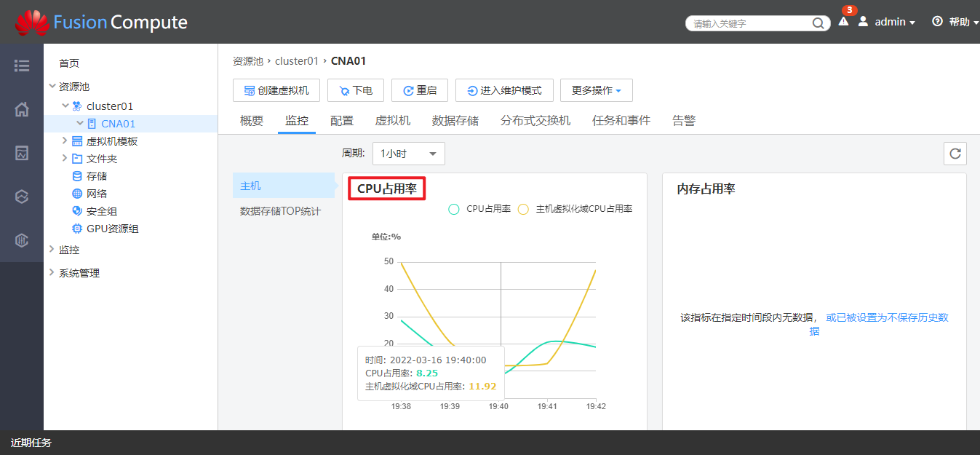Toggle the CPU占用率 legend circle
This screenshot has width=980, height=455.
[454, 209]
